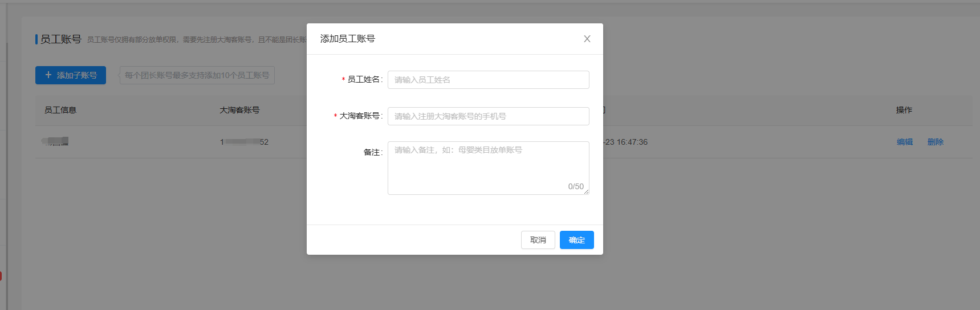Viewport: 980px width, 310px height.
Task: Open 编辑 for the employee row
Action: [904, 142]
